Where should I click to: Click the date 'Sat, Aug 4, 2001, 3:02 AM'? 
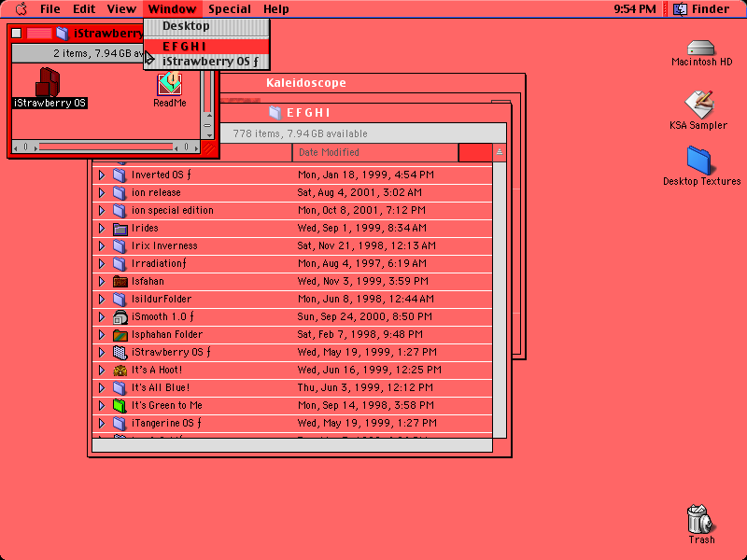coord(359,192)
